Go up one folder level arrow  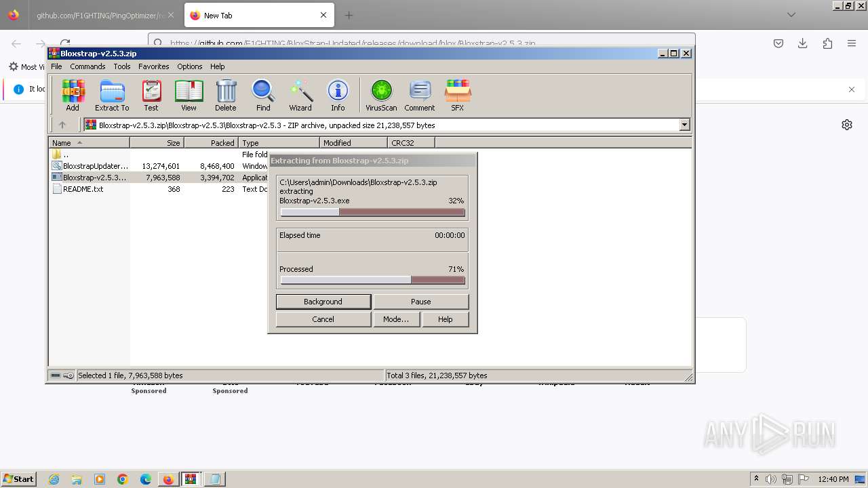tap(62, 125)
